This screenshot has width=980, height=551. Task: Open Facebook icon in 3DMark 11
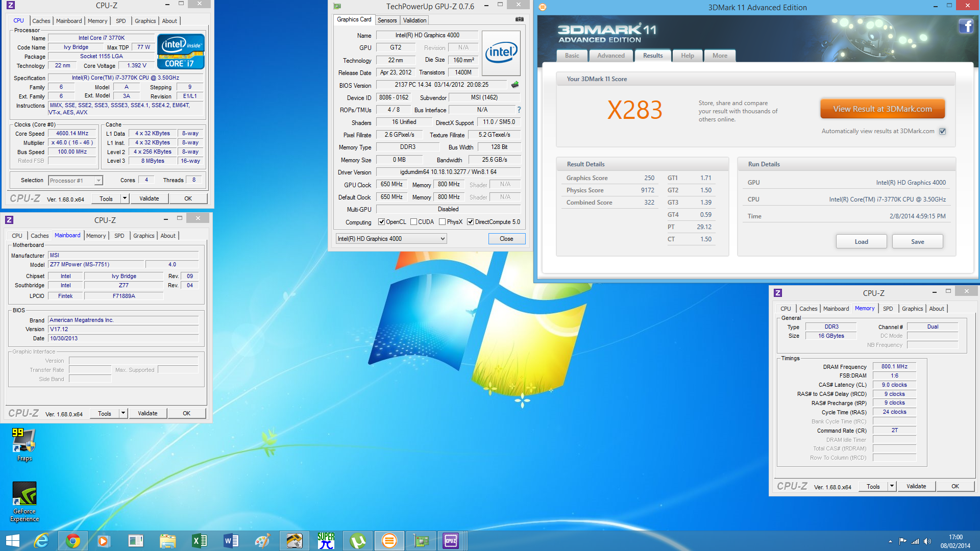click(965, 26)
